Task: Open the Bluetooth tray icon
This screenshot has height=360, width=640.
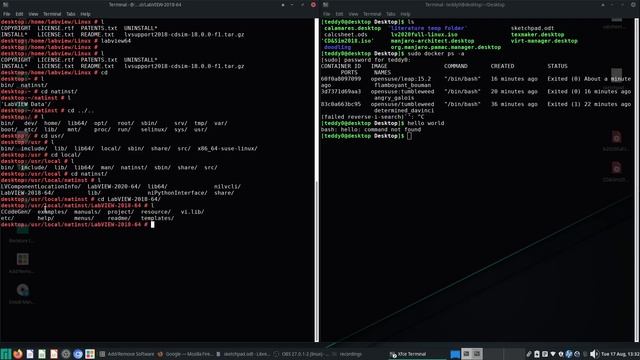Action: coord(569,354)
